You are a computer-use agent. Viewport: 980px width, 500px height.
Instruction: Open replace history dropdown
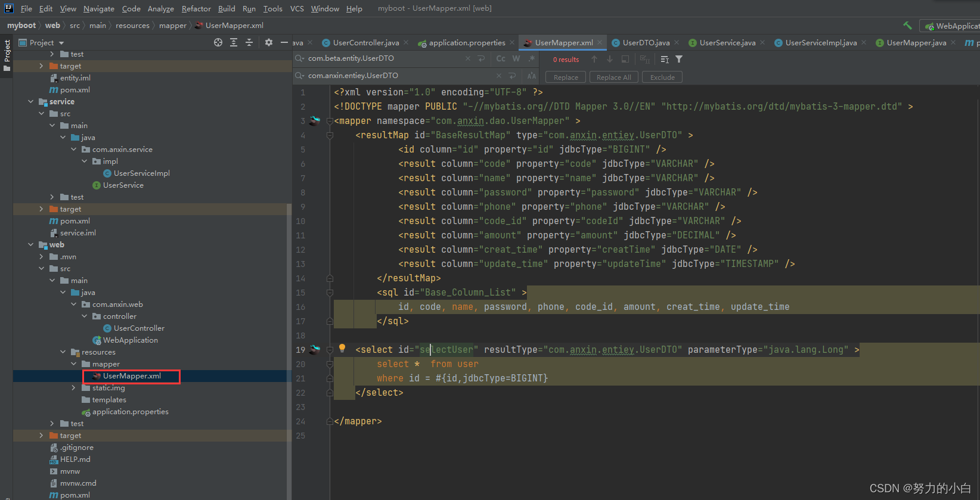(x=300, y=76)
